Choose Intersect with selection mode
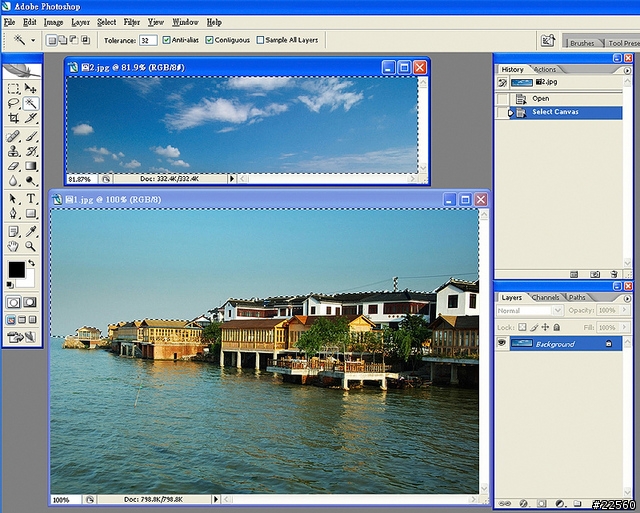This screenshot has height=513, width=640. (x=85, y=40)
